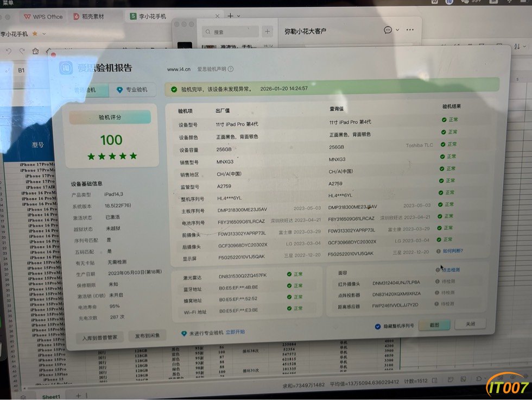532x400 pixels.
Task: Click the question mark beside 爱思验机声明
Action: tap(231, 69)
